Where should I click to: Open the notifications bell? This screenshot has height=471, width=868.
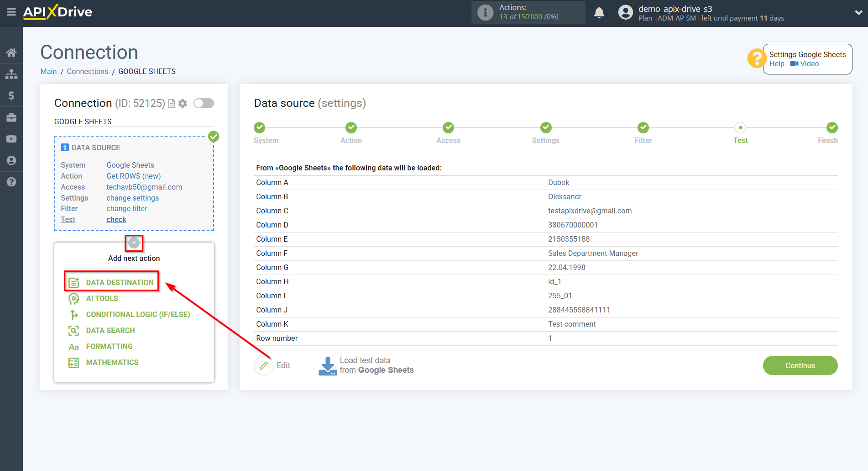(599, 12)
